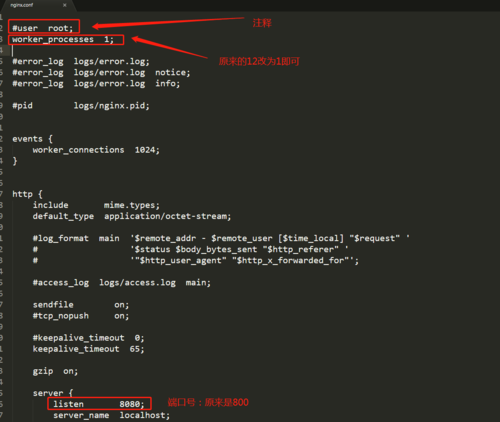
Task: Close the nginx.conf tab
Action: (65, 5)
